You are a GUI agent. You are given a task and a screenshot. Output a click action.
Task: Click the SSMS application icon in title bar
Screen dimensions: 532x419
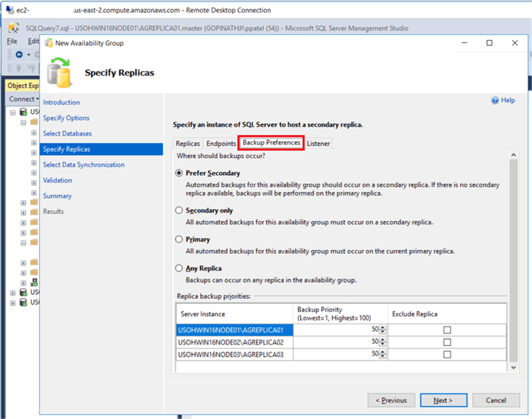click(14, 29)
